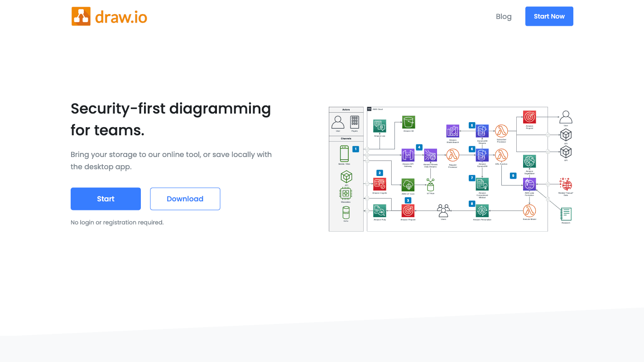644x362 pixels.
Task: Click the Users group icon
Action: pyautogui.click(x=443, y=210)
